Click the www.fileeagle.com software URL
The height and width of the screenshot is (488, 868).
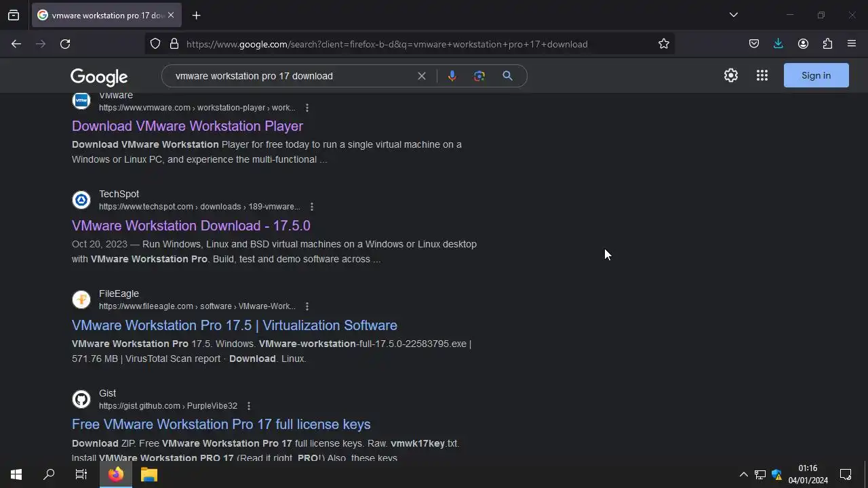click(x=197, y=306)
